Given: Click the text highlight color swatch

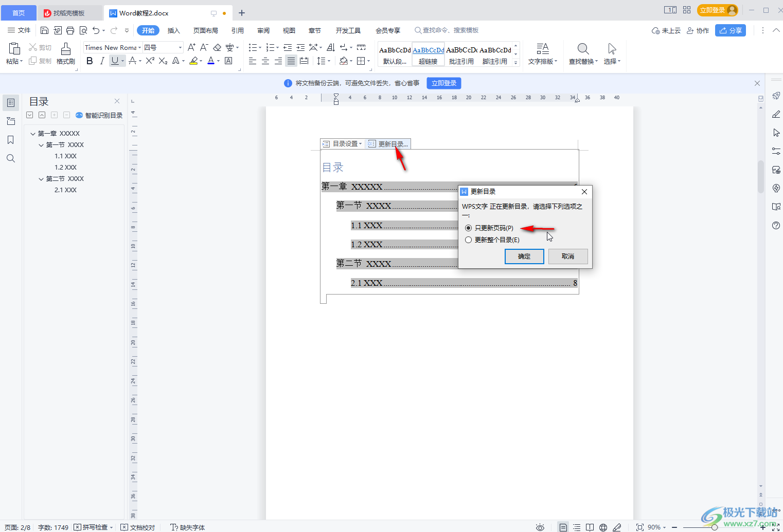Looking at the screenshot, I should 193,61.
